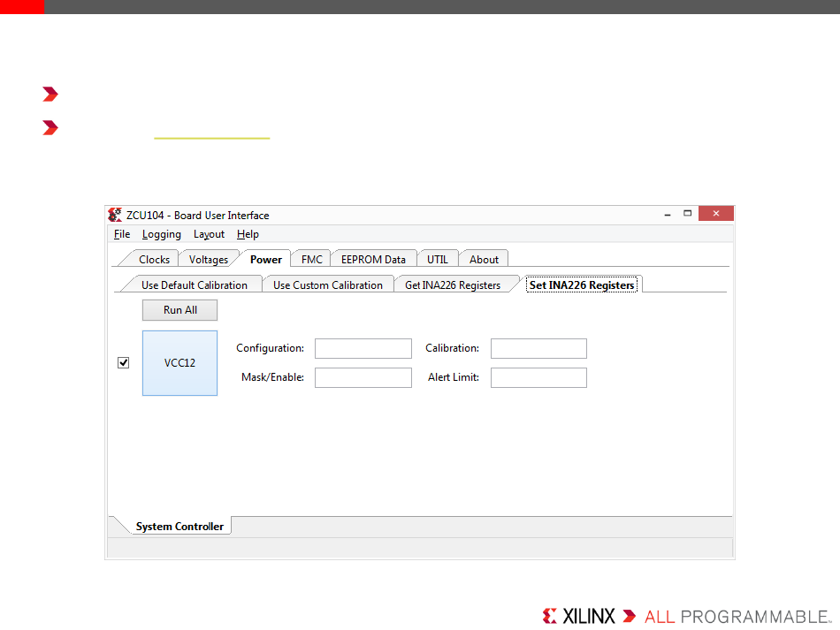Open the Help menu
The width and height of the screenshot is (840, 630).
[248, 234]
